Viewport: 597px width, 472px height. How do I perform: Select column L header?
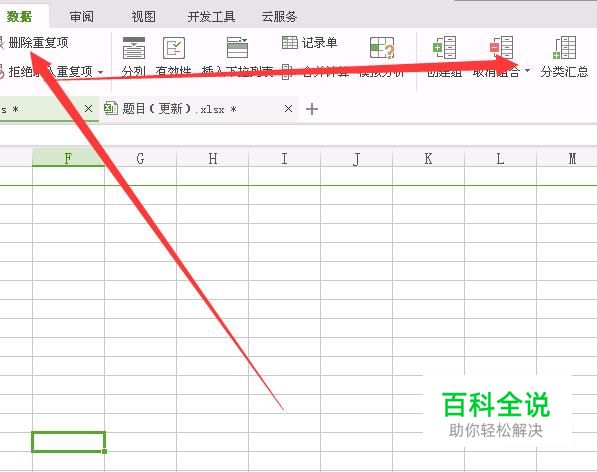point(500,158)
